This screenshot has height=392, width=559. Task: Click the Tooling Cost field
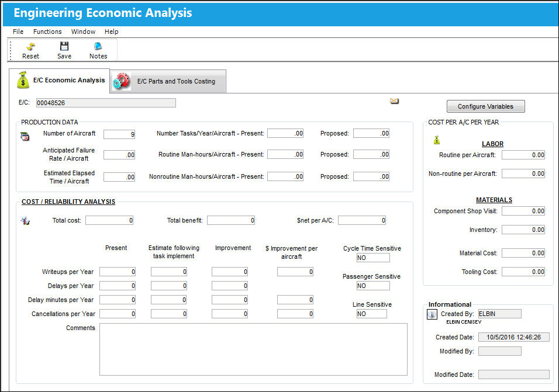pos(523,272)
